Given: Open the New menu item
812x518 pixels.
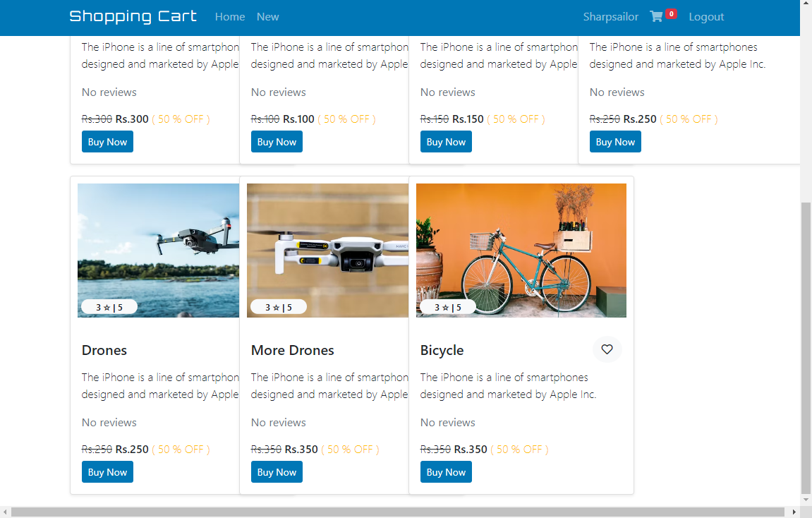Looking at the screenshot, I should tap(267, 16).
